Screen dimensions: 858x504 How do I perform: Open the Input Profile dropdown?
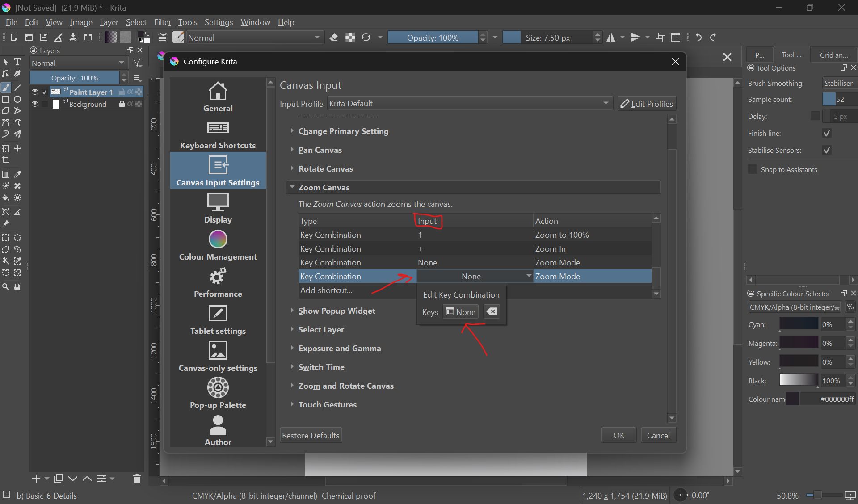tap(469, 104)
